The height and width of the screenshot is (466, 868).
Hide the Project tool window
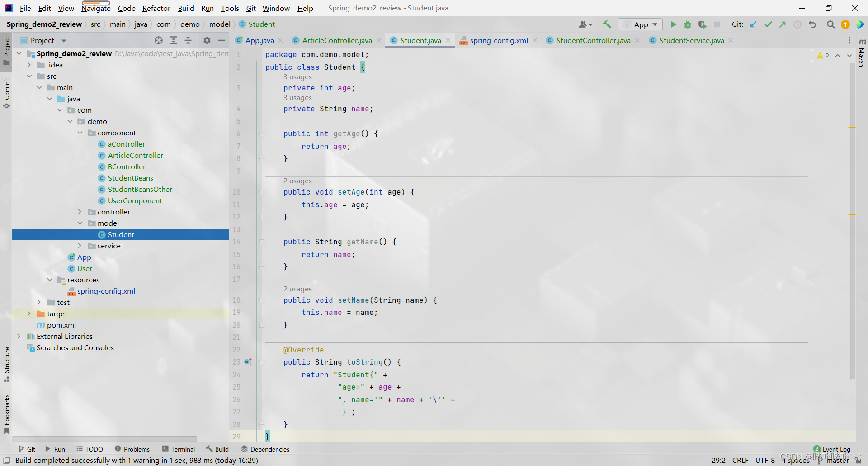tap(222, 40)
